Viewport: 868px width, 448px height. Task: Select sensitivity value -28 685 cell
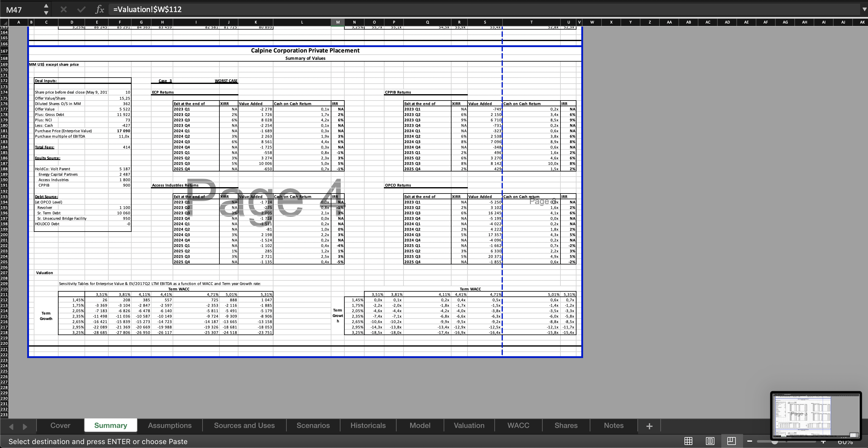point(97,333)
